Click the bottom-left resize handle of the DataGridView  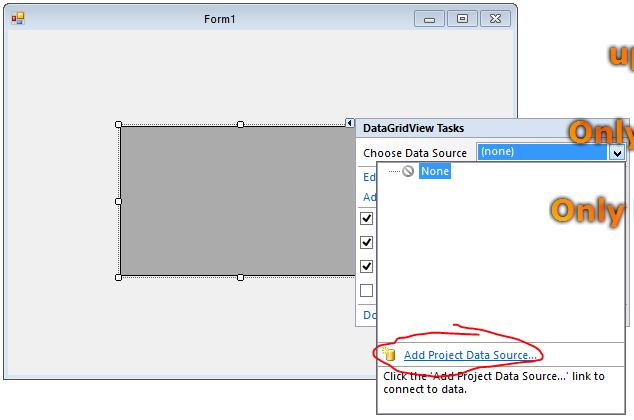118,277
